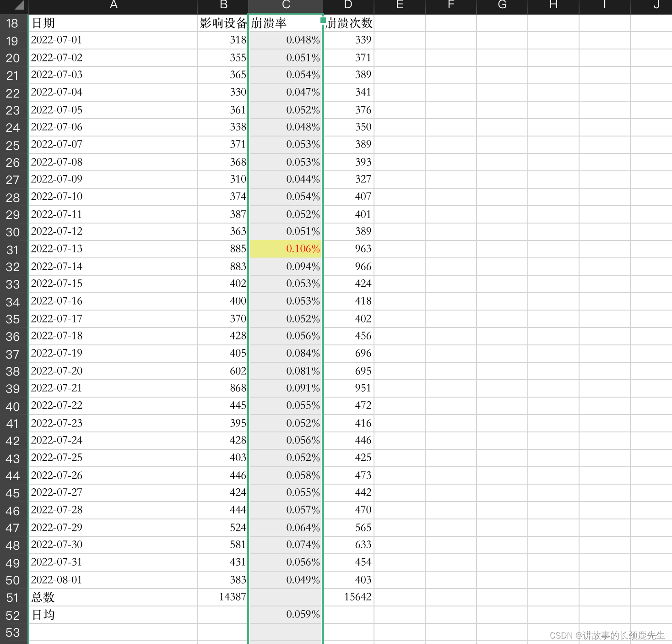Select cell with value 327

click(x=349, y=180)
